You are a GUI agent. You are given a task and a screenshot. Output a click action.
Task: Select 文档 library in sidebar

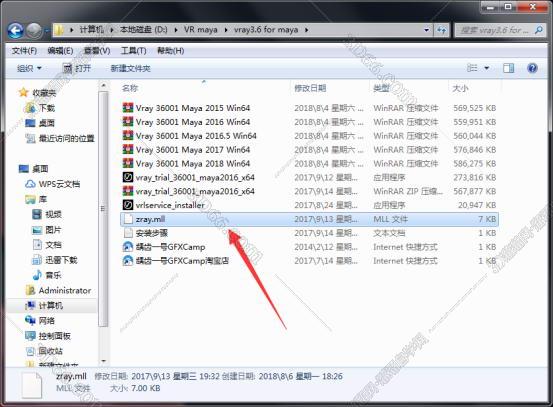53,245
